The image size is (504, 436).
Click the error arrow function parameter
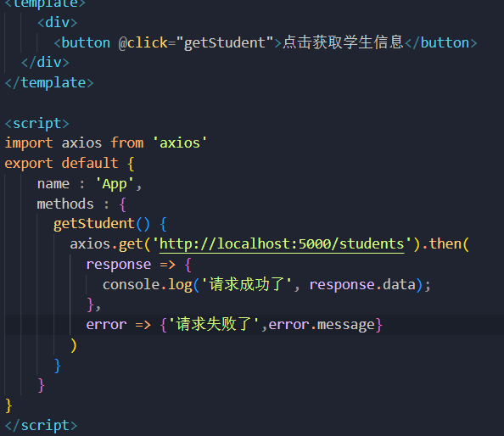tap(106, 325)
